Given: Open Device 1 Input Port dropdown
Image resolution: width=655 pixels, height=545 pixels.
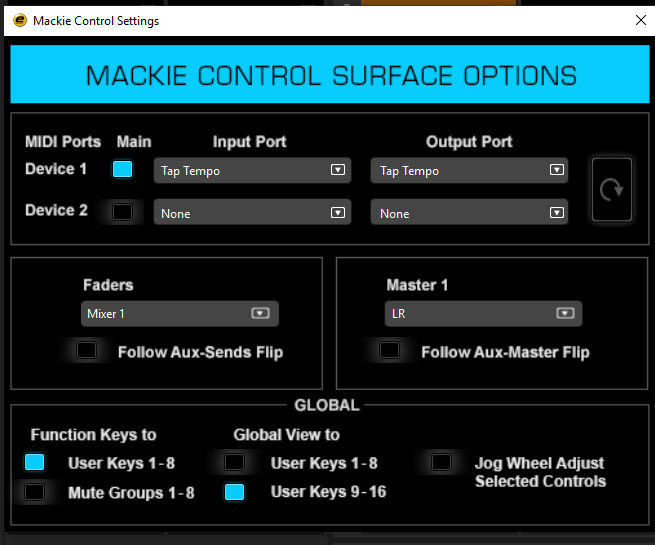Looking at the screenshot, I should click(x=252, y=170).
